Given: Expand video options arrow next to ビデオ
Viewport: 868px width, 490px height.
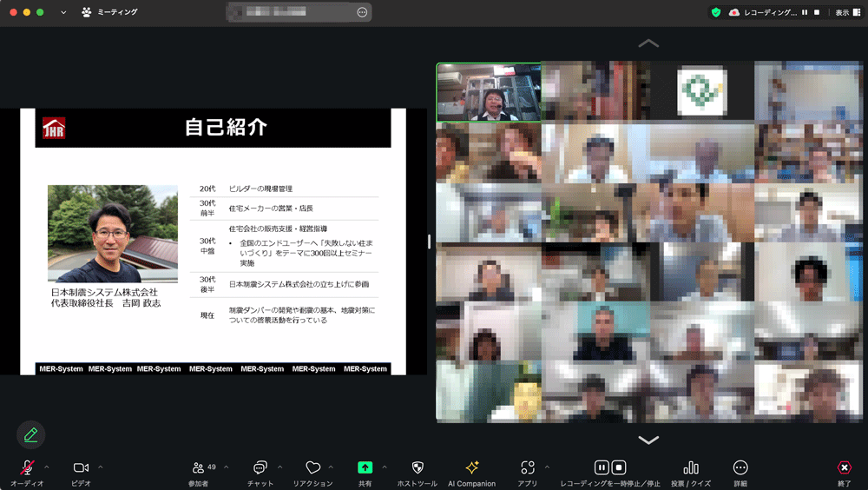Looking at the screenshot, I should click(x=101, y=467).
